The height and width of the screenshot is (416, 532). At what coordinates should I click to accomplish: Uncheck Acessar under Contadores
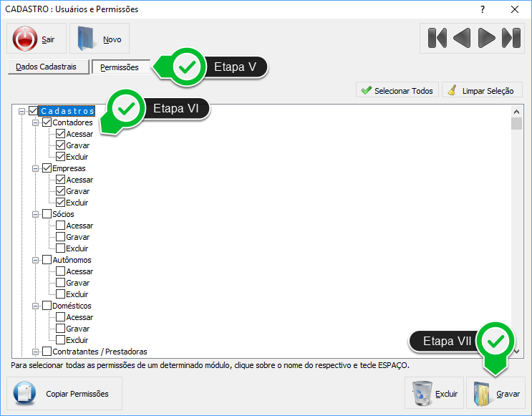61,134
